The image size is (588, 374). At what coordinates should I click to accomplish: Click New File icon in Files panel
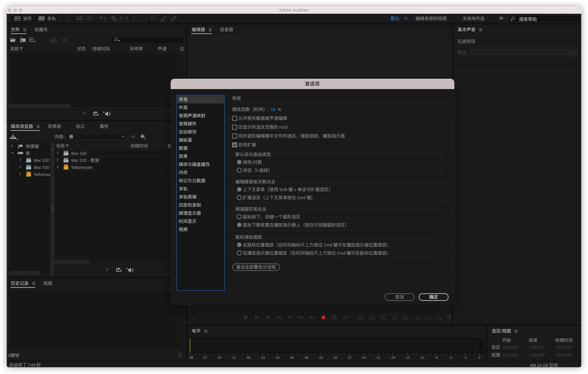(x=33, y=40)
